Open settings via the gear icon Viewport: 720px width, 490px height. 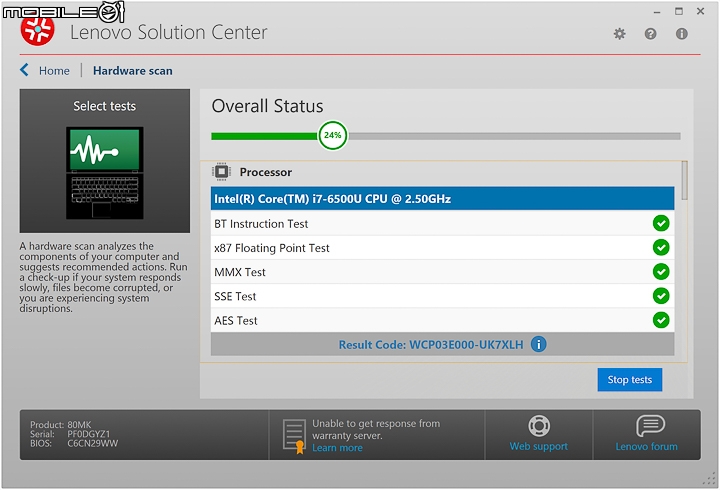(619, 34)
